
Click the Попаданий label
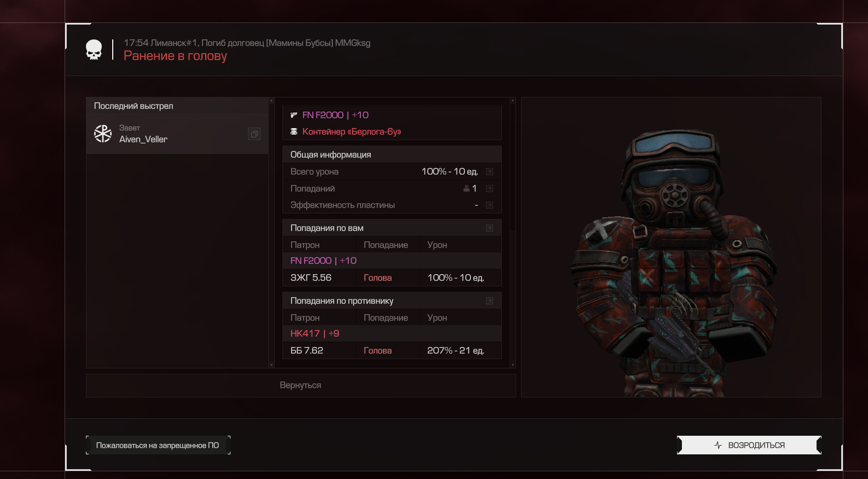313,189
